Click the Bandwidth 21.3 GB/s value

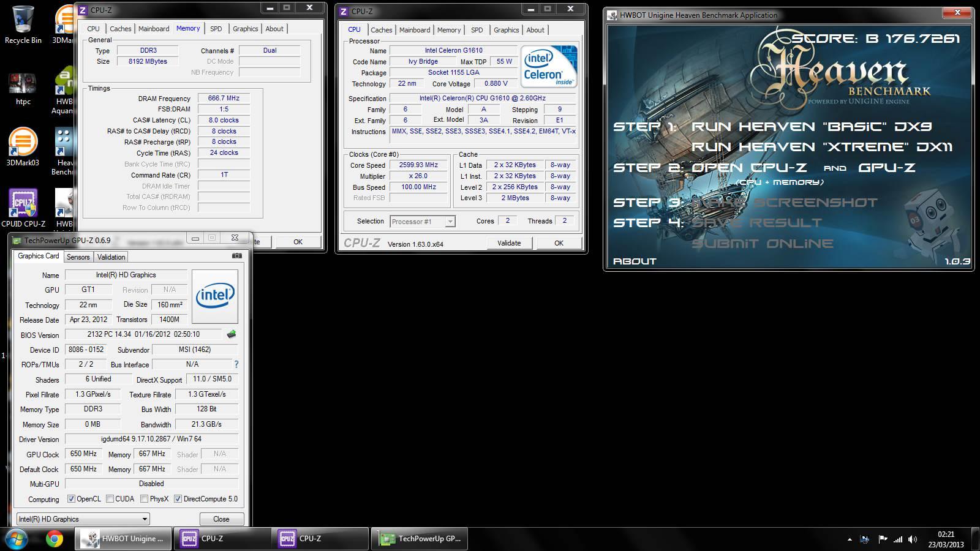206,424
